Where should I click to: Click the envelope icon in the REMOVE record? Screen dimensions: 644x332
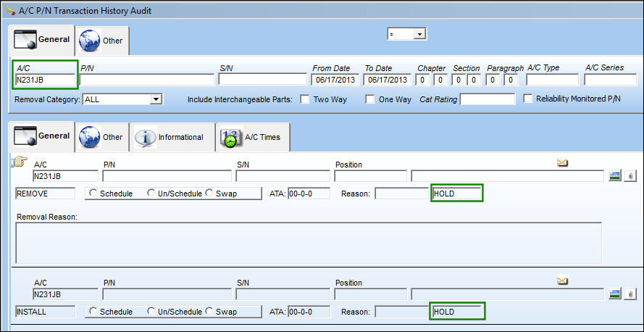click(x=562, y=163)
